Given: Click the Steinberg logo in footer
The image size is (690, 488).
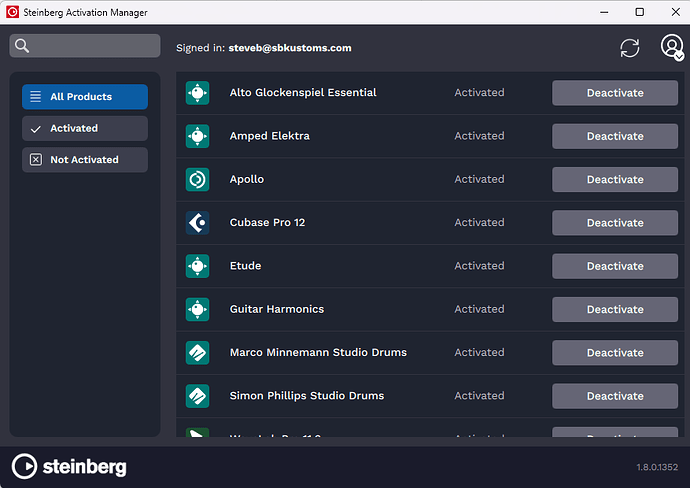Looking at the screenshot, I should 68,466.
